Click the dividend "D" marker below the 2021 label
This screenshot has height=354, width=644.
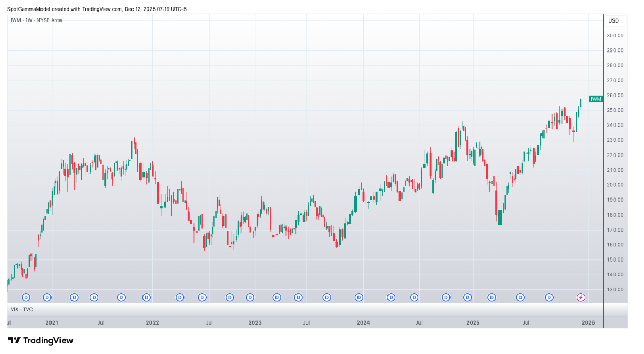pos(47,297)
